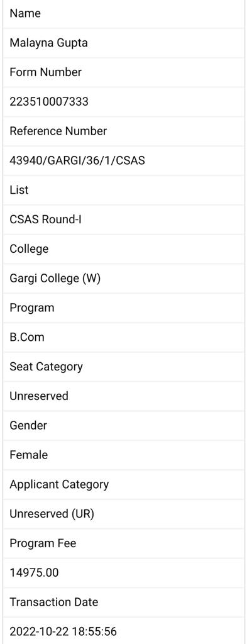Click the List label row
This screenshot has height=644, width=247.
[123, 190]
